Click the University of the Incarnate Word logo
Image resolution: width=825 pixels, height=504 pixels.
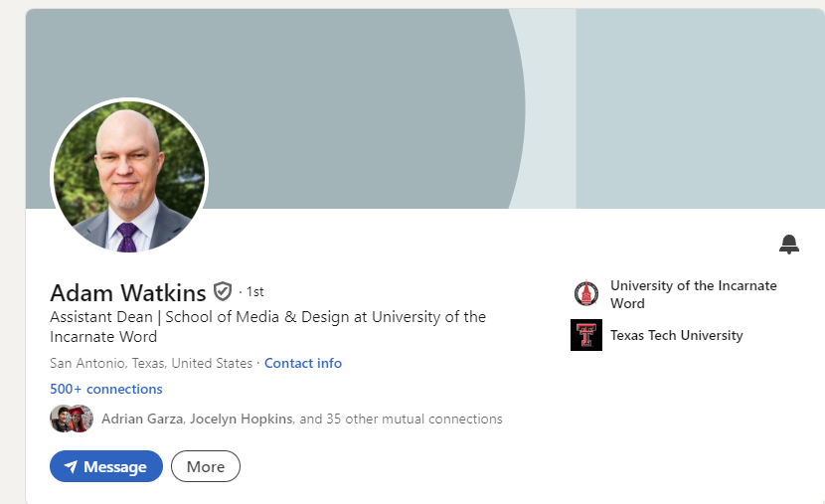[586, 293]
